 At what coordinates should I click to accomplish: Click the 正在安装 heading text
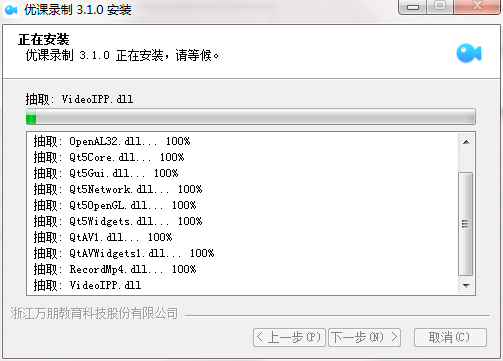[44, 40]
